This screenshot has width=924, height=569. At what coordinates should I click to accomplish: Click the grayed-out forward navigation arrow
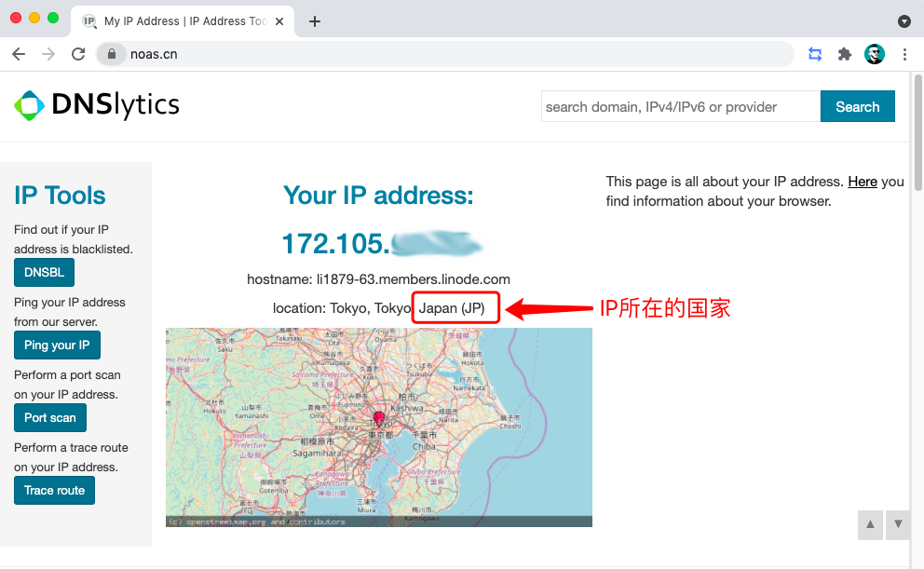pyautogui.click(x=48, y=54)
